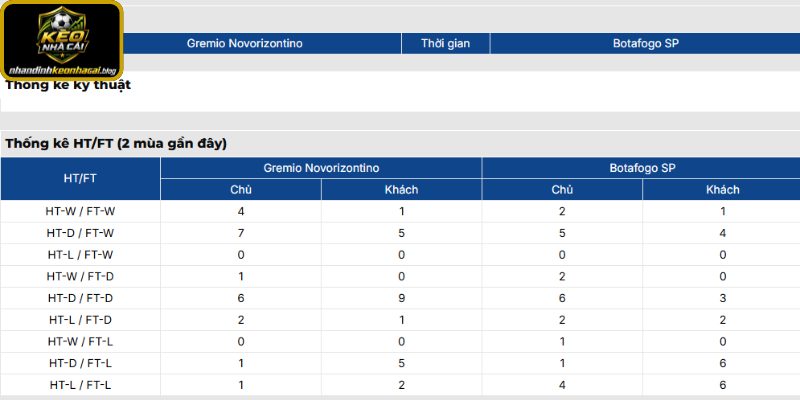800x400 pixels.
Task: Click the HT-L / FT-L row label
Action: click(x=81, y=385)
